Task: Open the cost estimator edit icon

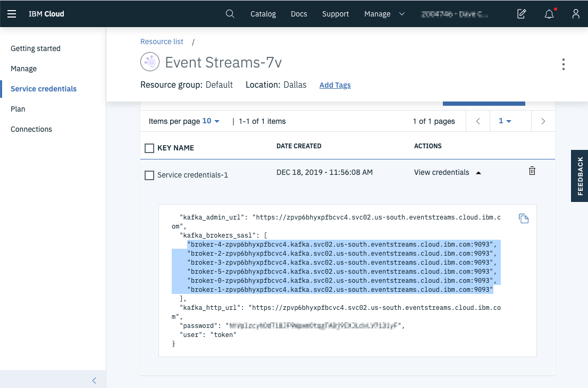Action: tap(522, 14)
